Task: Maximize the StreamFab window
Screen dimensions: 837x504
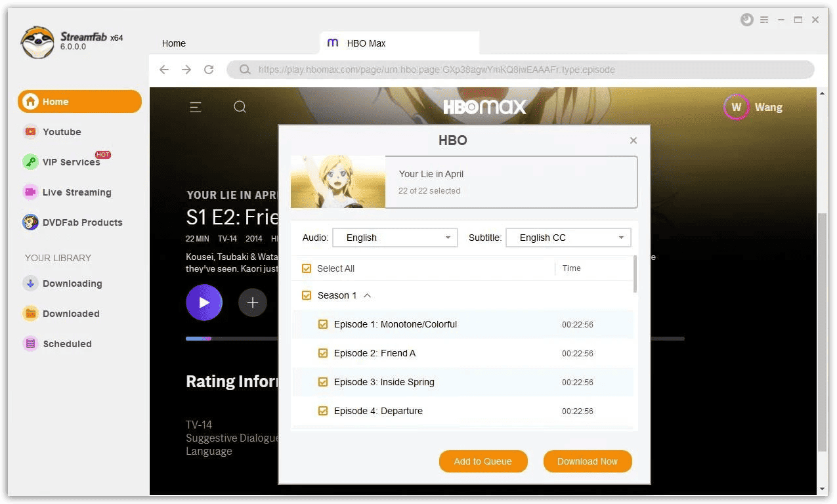Action: click(x=798, y=20)
